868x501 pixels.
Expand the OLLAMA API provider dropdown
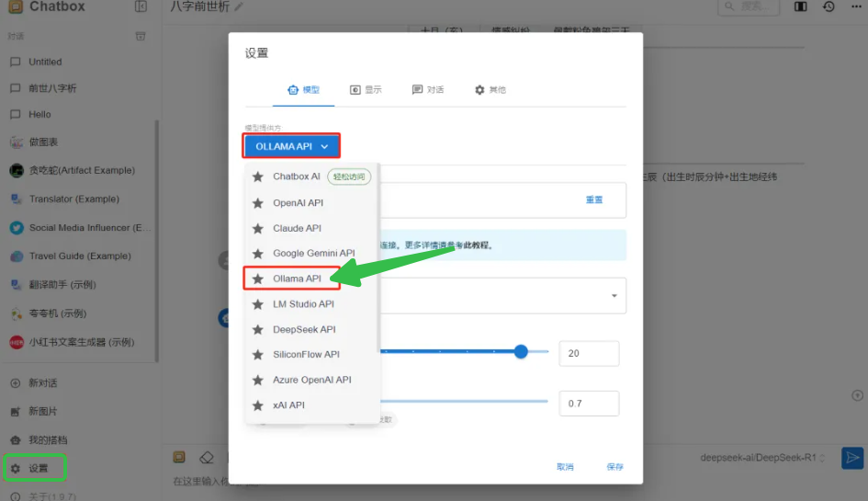(x=291, y=146)
